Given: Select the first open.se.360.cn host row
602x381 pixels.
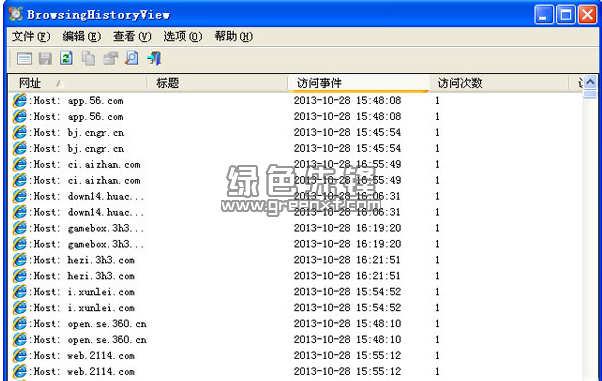Looking at the screenshot, I should pyautogui.click(x=295, y=324).
